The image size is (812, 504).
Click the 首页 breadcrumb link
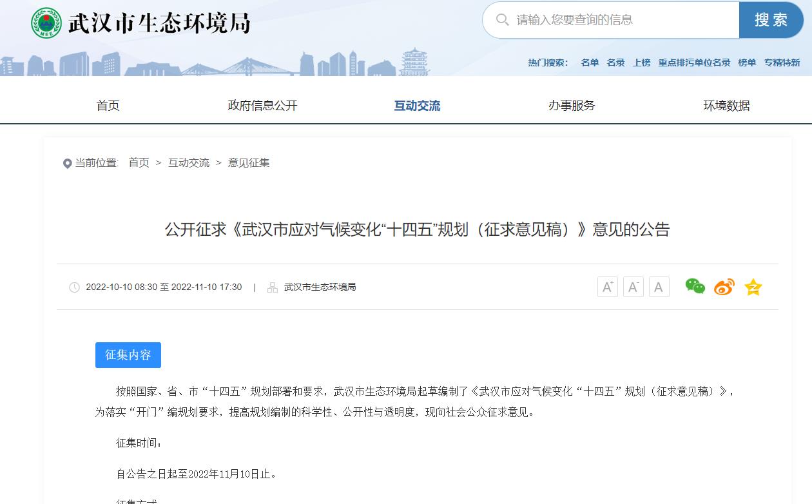tap(139, 163)
